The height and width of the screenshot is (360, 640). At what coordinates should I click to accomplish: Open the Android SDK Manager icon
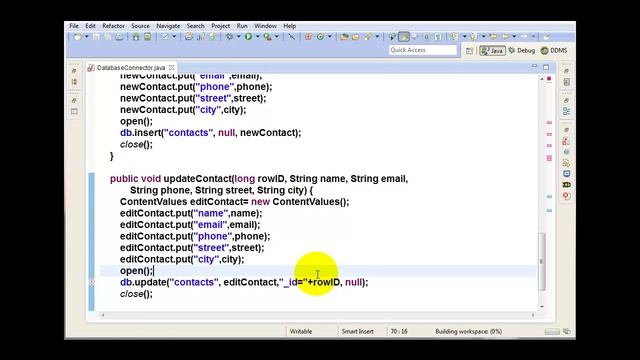tap(136, 37)
